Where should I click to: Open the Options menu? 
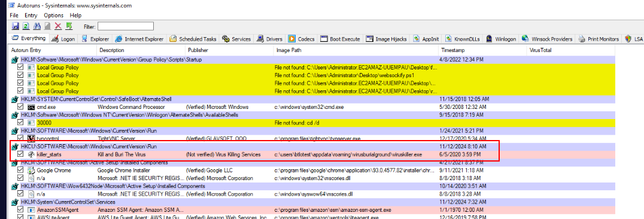(54, 15)
